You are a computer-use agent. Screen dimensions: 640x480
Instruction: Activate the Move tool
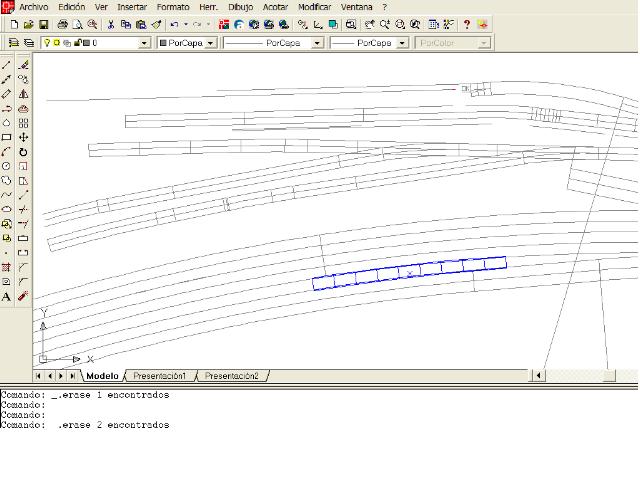tap(23, 137)
